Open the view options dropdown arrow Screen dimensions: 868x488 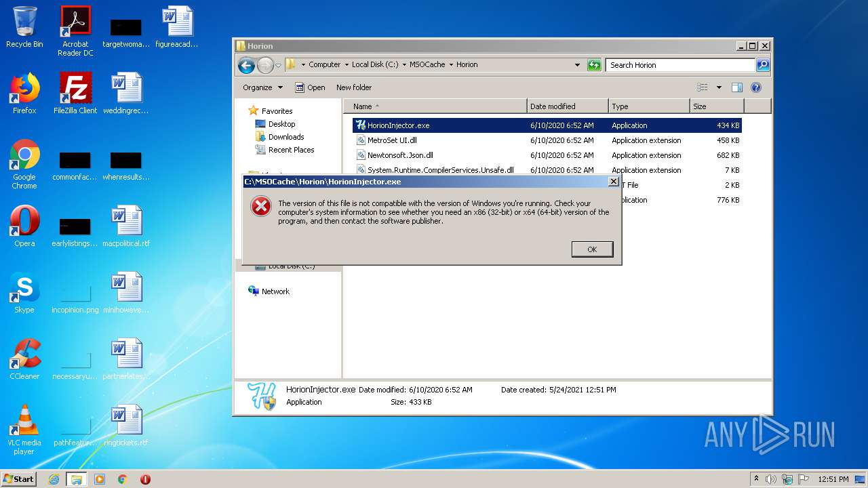(x=719, y=87)
